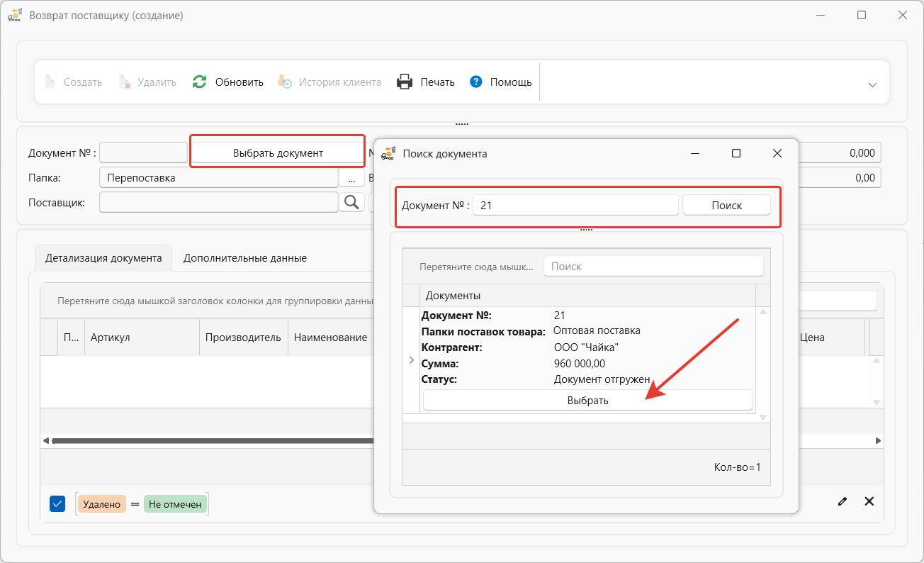Screen dimensions: 924x563
Task: Click the 0,000 quantity field
Action: pos(840,152)
